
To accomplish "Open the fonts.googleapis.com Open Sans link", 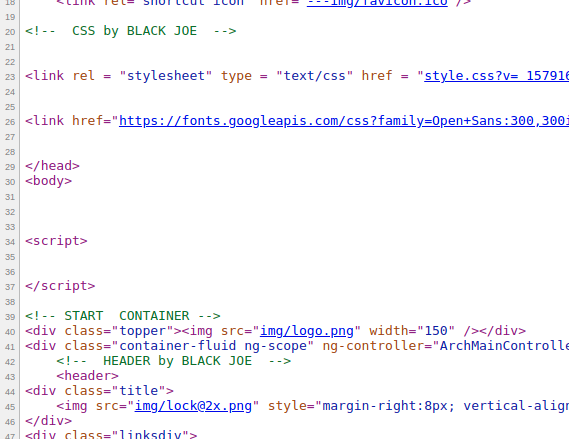I will click(344, 121).
